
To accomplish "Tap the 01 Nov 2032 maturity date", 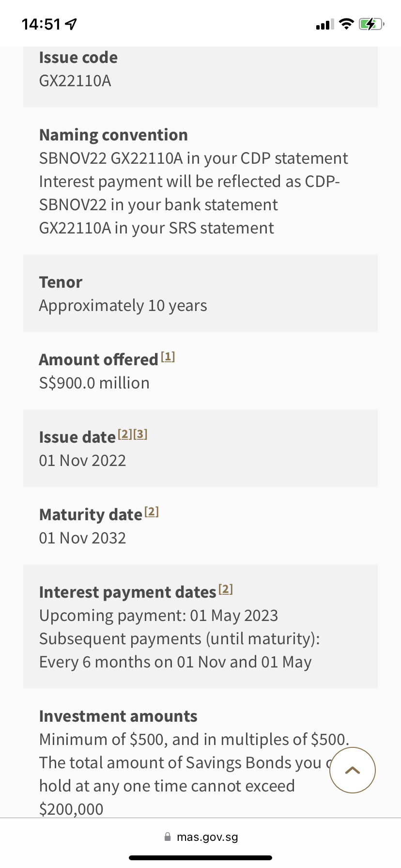I will [82, 538].
